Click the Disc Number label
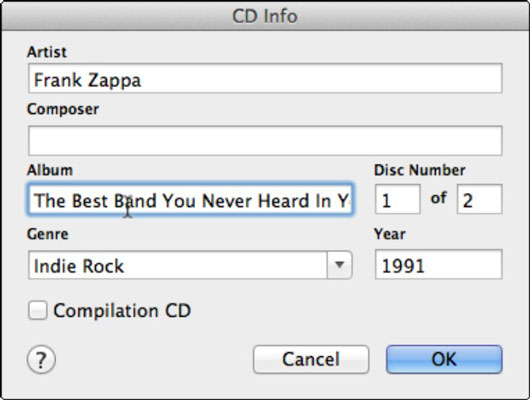Screen dimensions: 530x400 (419, 170)
